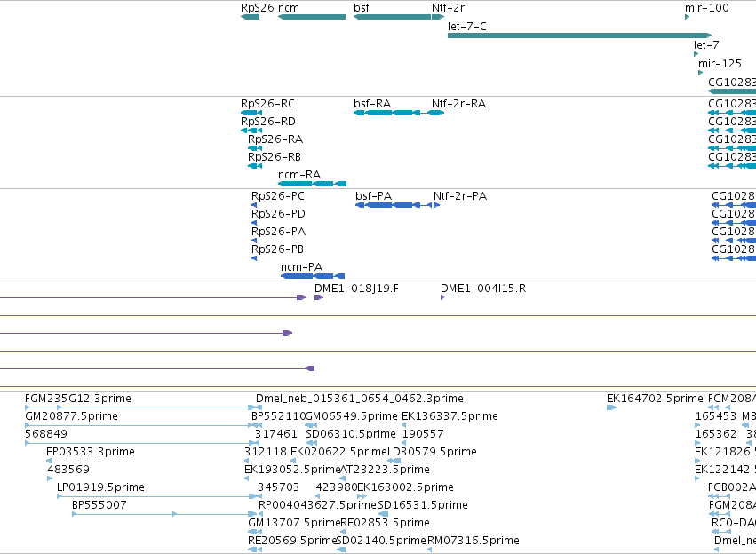Click the BP555007 EST label

pyautogui.click(x=99, y=505)
